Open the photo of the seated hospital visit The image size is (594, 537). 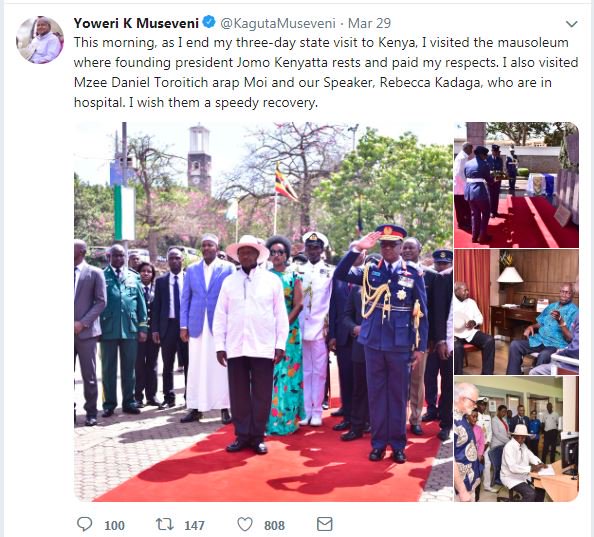tap(516, 312)
